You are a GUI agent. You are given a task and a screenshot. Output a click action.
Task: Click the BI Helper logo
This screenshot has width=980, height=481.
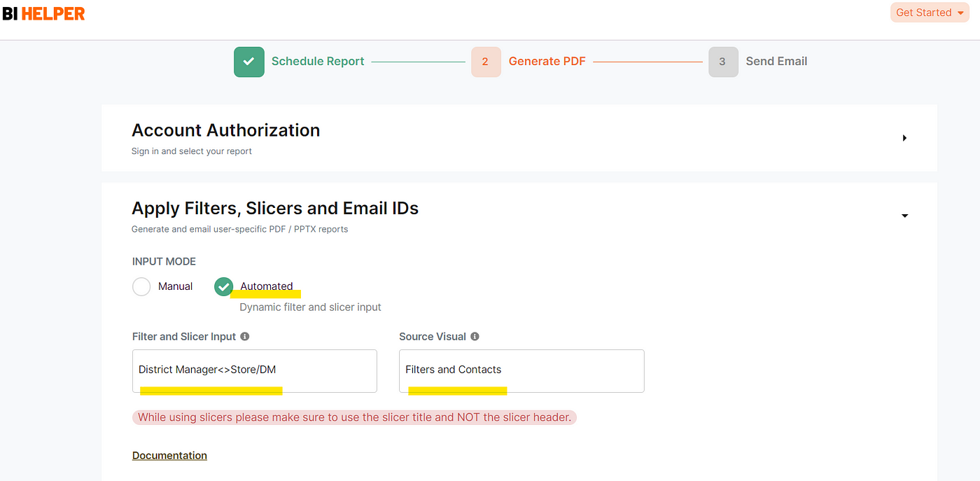click(x=43, y=13)
